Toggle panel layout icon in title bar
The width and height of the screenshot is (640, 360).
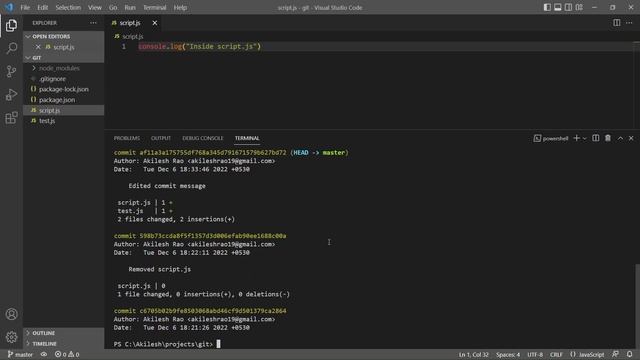558,7
